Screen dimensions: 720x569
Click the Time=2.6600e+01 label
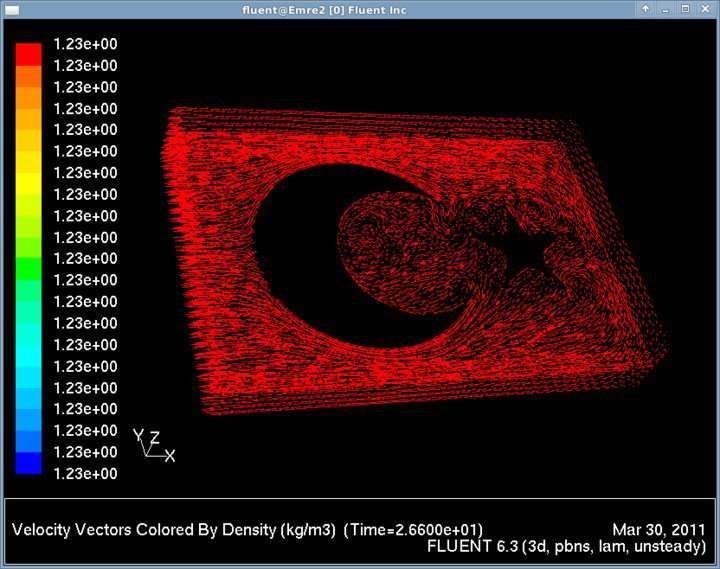(413, 530)
